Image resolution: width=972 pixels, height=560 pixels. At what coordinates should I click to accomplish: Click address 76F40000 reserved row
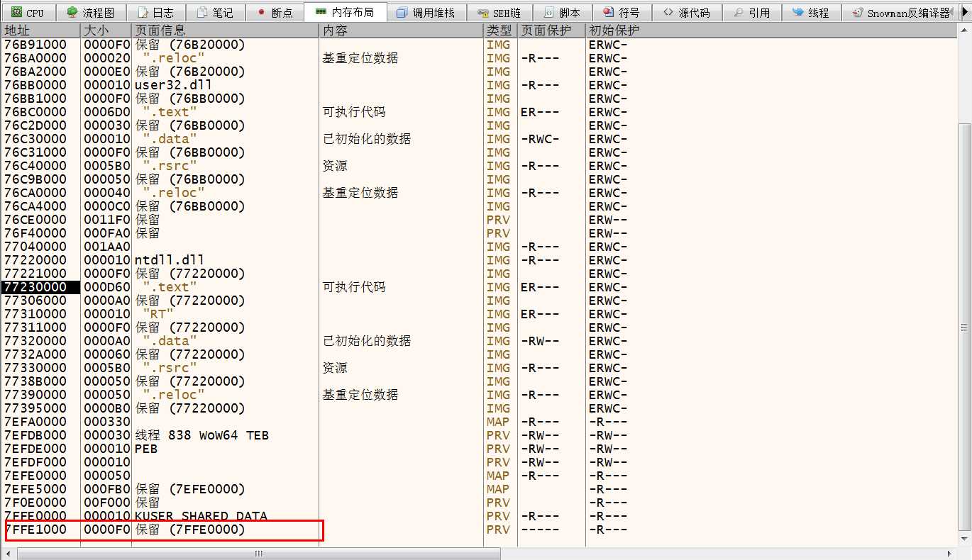tap(35, 233)
